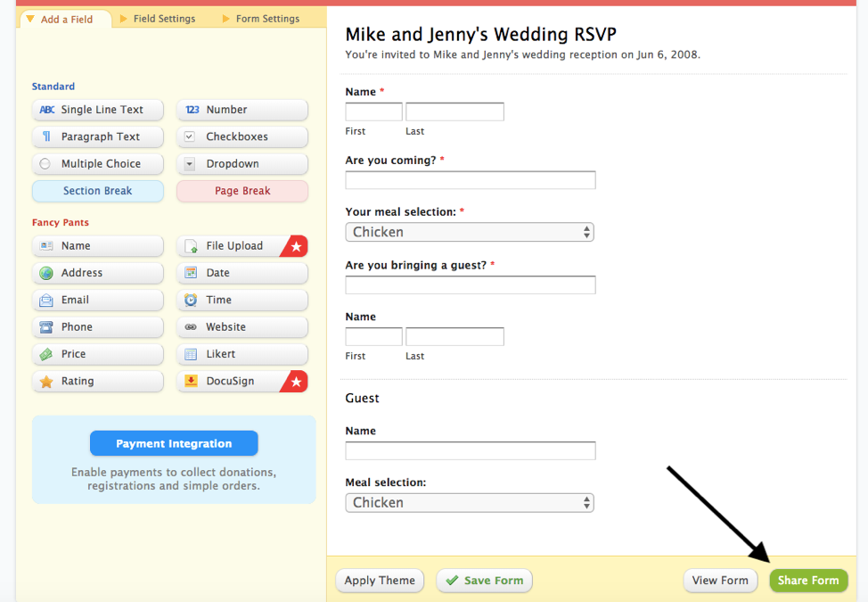Click the 'Fancy Pants' heading
Image resolution: width=868 pixels, height=602 pixels.
coord(61,223)
